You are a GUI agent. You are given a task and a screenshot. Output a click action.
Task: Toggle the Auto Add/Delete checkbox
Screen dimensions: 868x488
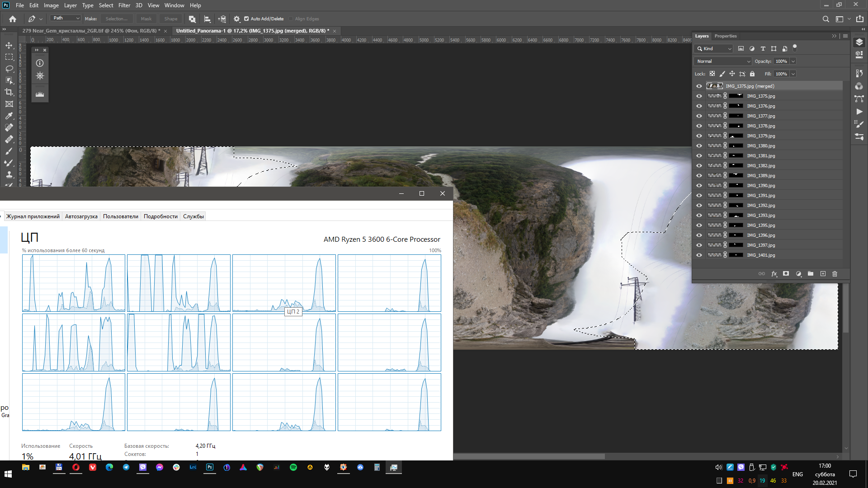tap(246, 19)
